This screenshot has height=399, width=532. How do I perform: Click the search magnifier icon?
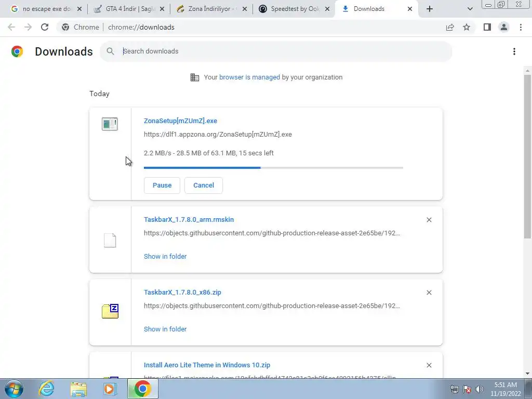click(110, 51)
